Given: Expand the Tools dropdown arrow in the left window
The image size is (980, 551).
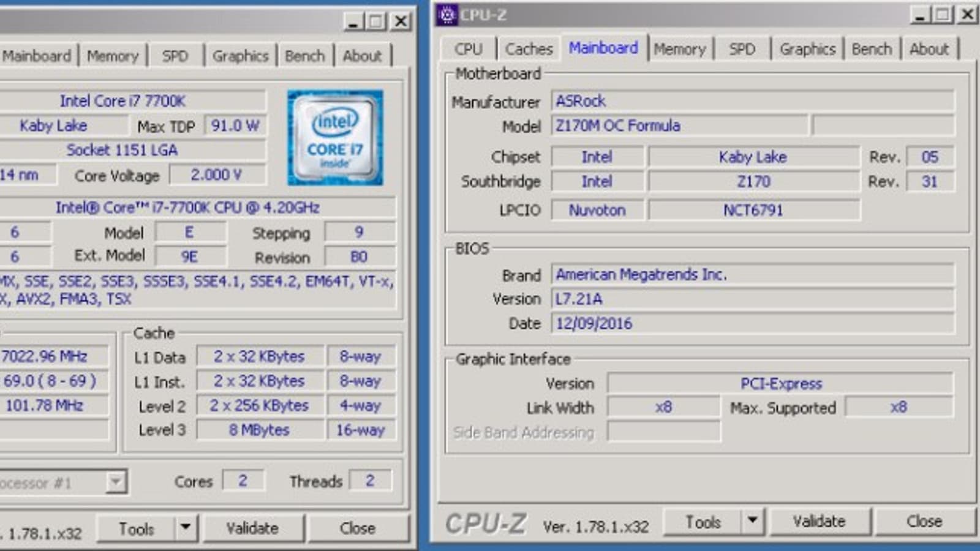Looking at the screenshot, I should [x=186, y=528].
